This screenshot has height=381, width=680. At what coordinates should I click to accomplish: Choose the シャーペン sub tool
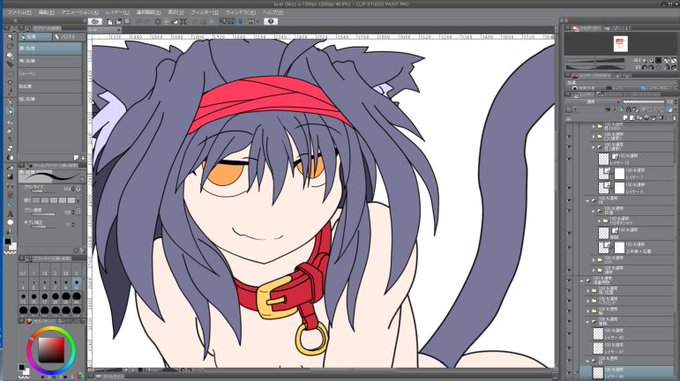point(50,74)
